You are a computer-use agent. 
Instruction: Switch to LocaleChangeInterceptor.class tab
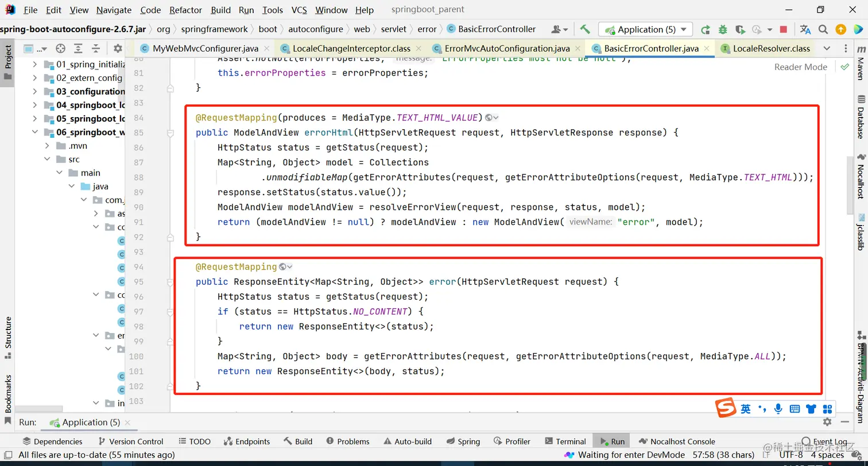pos(350,48)
